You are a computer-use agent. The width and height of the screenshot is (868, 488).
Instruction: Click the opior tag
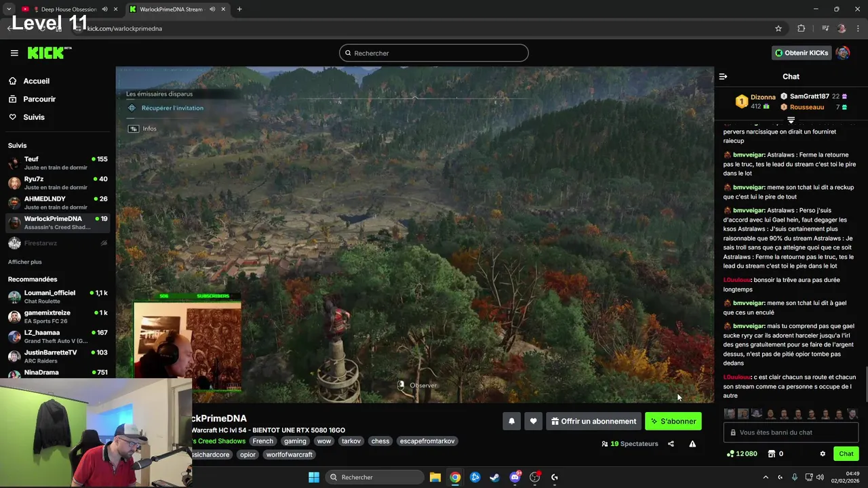click(x=248, y=455)
